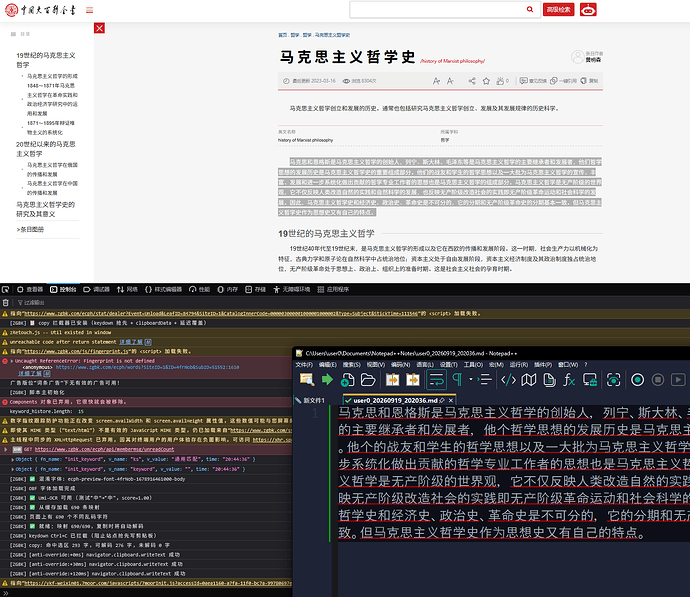Screen dimensions: 690x597
Task: Open 20世纪以来的马克思主义哲学 in sidebar contents
Action: pyautogui.click(x=45, y=149)
